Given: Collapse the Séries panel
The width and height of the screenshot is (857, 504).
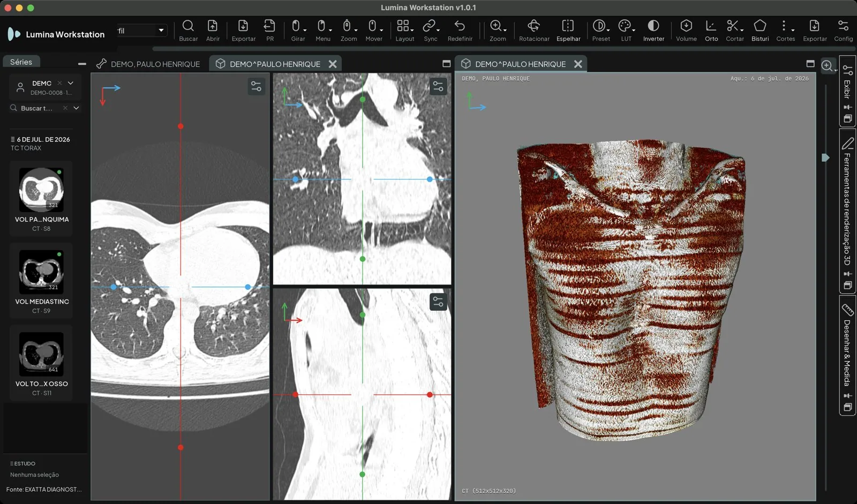Looking at the screenshot, I should click(82, 64).
